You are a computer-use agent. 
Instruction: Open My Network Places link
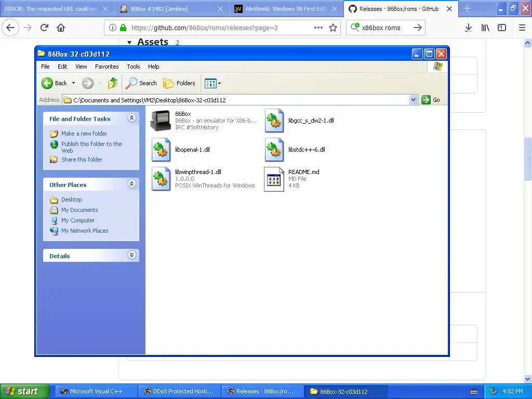(x=85, y=231)
